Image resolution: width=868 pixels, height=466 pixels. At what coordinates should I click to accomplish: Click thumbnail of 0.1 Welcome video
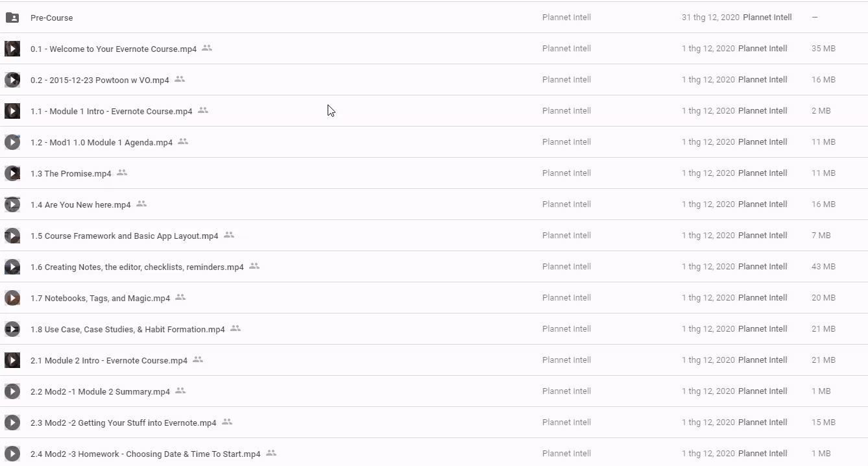click(12, 49)
